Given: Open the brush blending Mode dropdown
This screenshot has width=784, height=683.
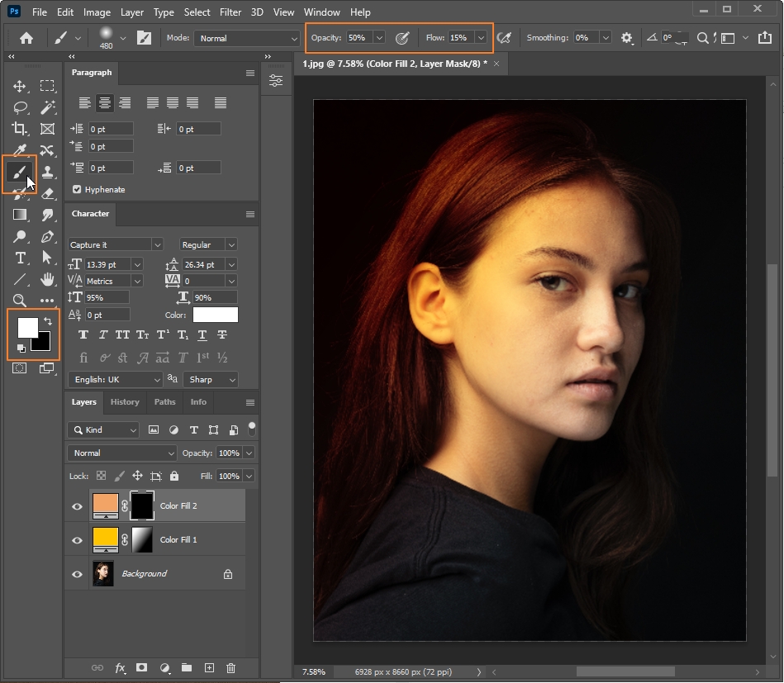Looking at the screenshot, I should tap(246, 38).
